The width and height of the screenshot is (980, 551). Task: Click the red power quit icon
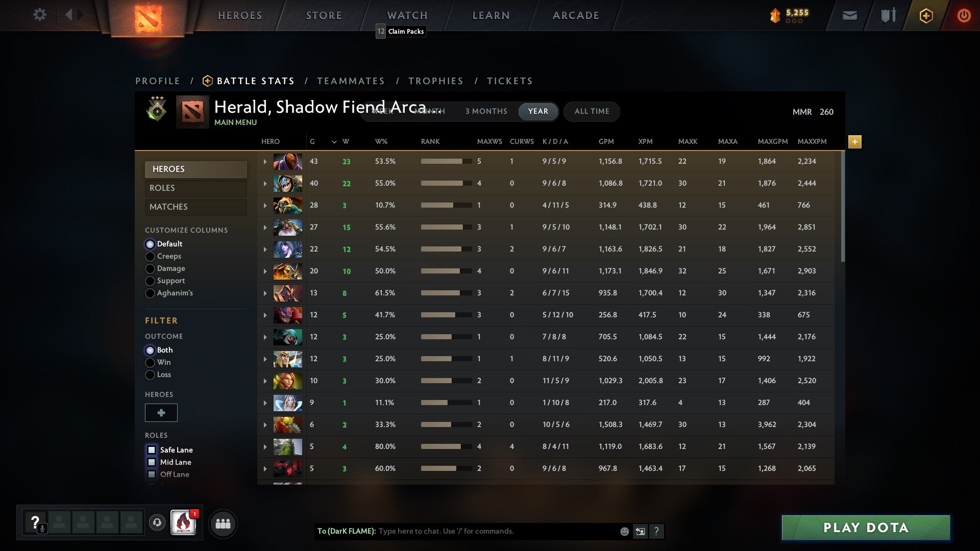point(964,15)
